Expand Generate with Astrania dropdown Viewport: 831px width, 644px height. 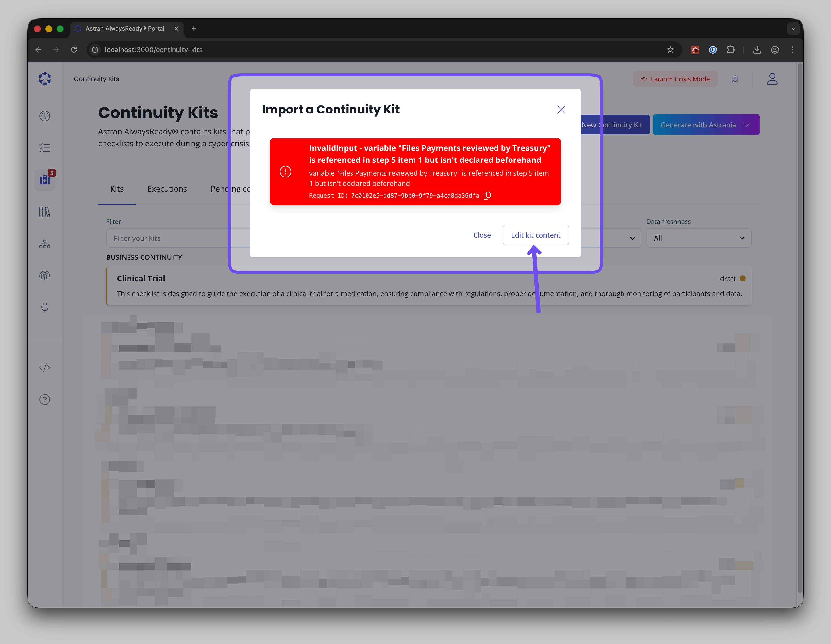[x=706, y=125]
